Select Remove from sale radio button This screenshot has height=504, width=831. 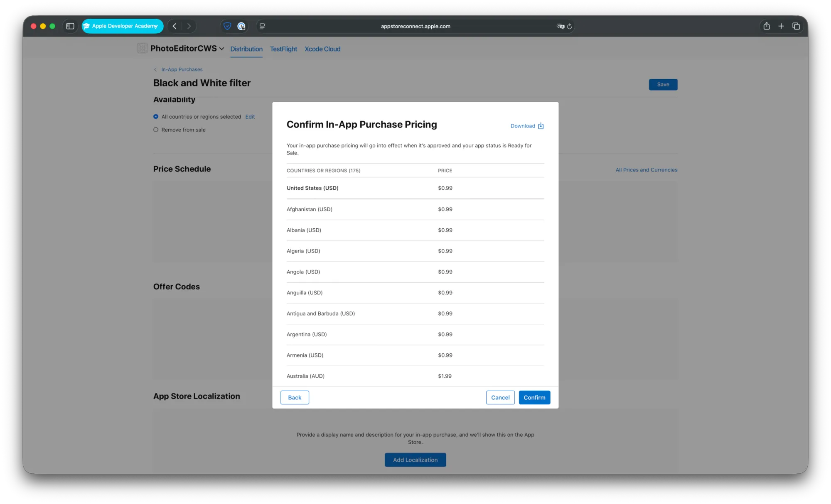pos(156,130)
